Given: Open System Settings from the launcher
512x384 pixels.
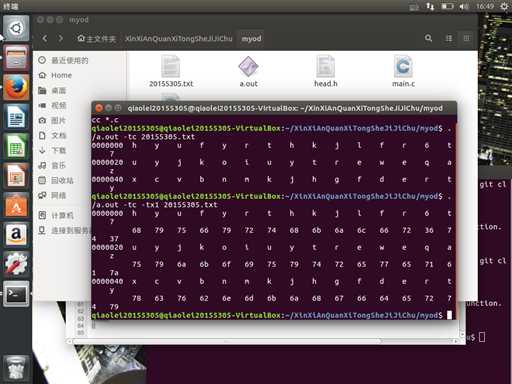Looking at the screenshot, I should coord(16,264).
